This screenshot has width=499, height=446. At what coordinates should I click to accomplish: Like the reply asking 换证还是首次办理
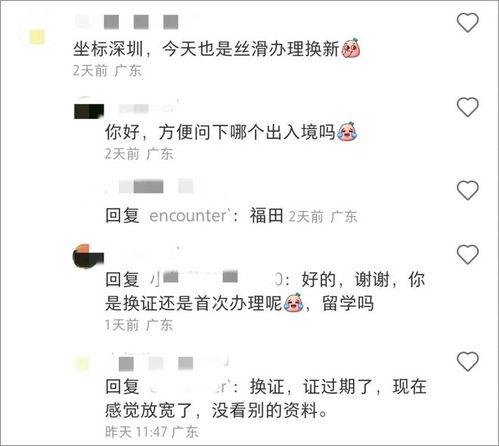coord(467,254)
